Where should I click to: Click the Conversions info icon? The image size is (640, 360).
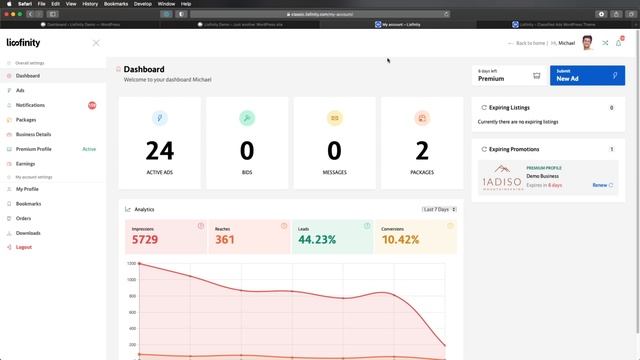click(x=450, y=226)
